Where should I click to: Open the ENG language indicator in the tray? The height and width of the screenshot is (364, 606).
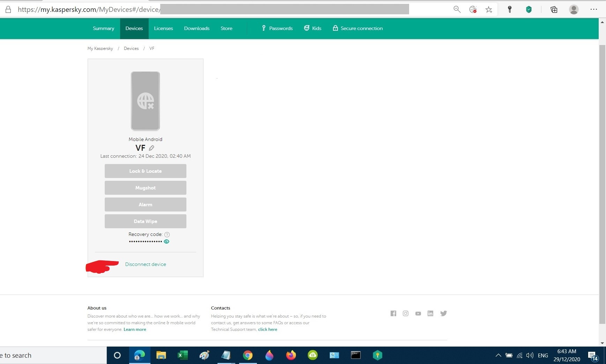[x=543, y=355]
